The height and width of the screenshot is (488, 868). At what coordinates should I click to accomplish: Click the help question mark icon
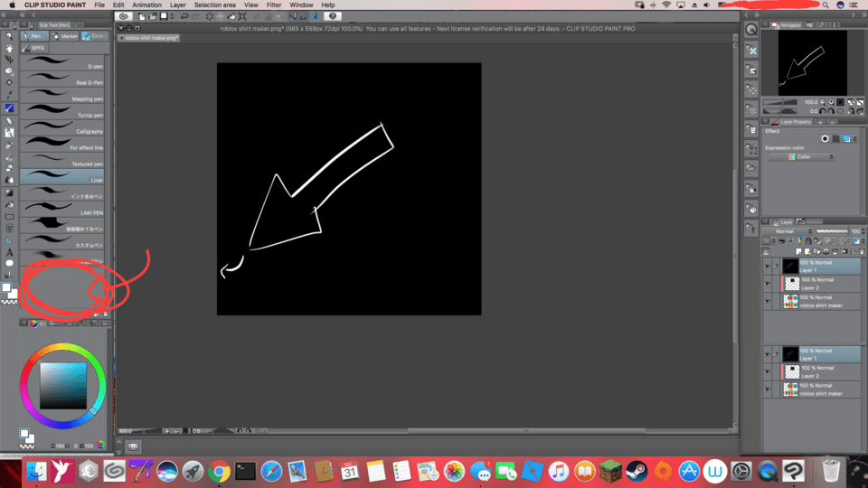(x=334, y=15)
